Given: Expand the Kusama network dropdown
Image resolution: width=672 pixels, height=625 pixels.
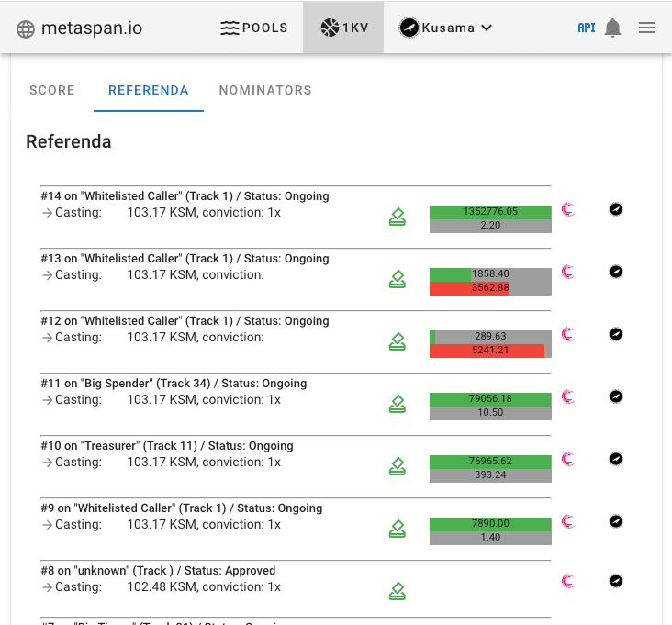Looking at the screenshot, I should [x=446, y=28].
